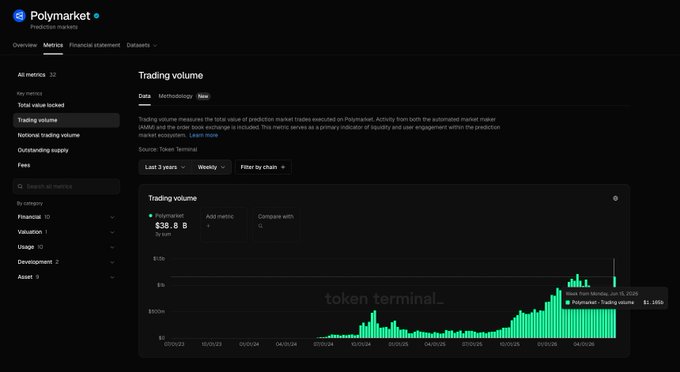This screenshot has width=680, height=372.
Task: Switch to the Data tab
Action: (144, 96)
